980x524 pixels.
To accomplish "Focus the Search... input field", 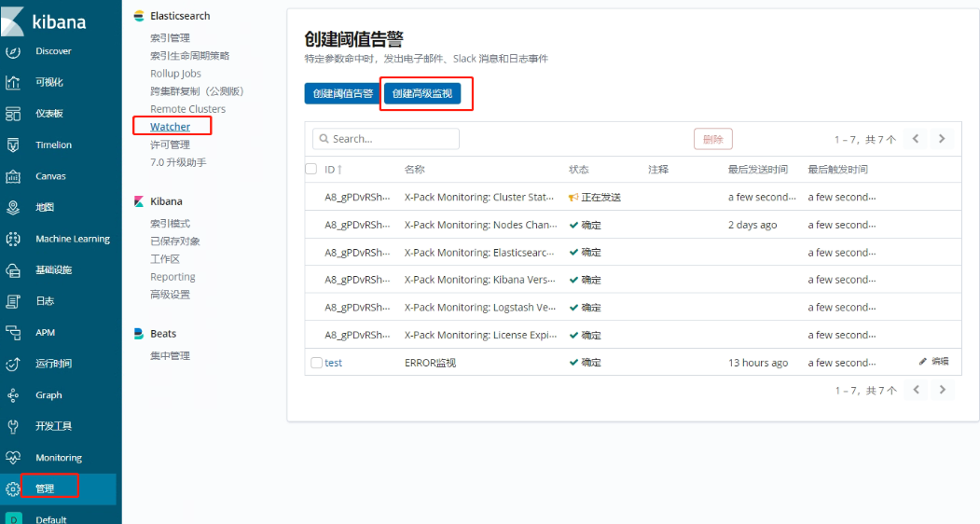I will click(386, 139).
